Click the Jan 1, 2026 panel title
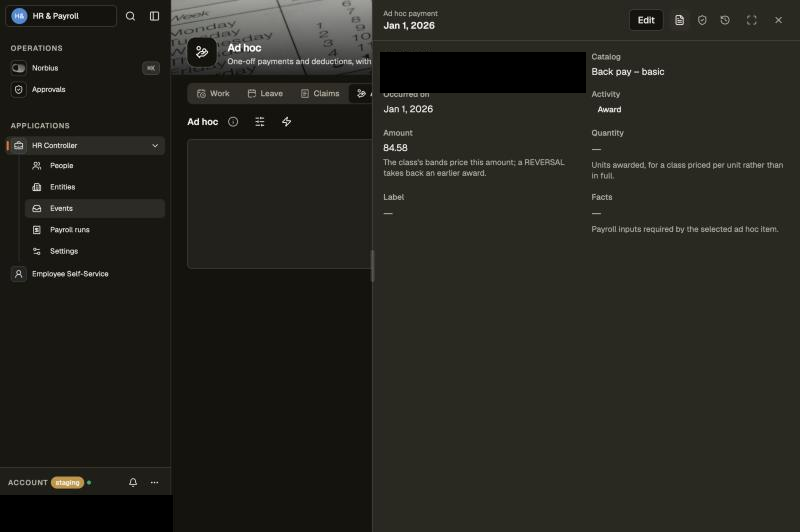800x532 pixels. [409, 26]
